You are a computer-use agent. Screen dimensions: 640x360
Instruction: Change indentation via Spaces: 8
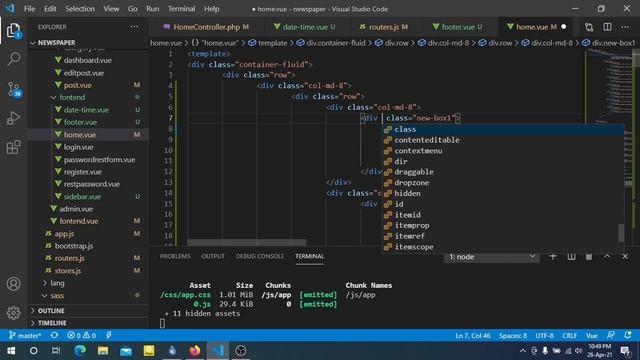pyautogui.click(x=513, y=336)
